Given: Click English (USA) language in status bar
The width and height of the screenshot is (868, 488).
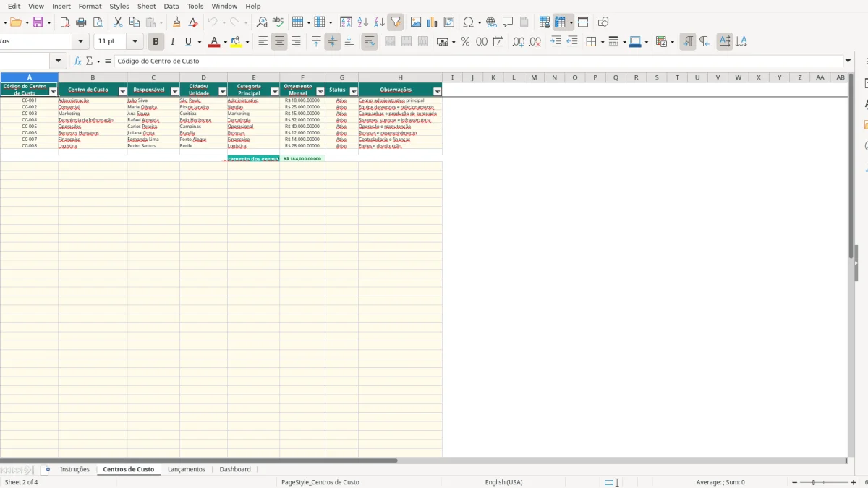Looking at the screenshot, I should 503,482.
